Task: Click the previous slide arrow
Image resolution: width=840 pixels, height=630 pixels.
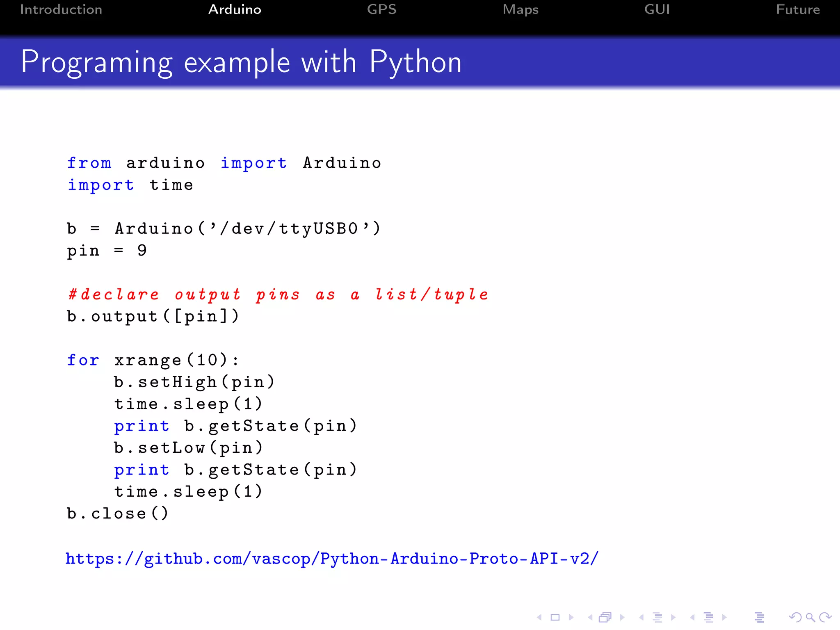Action: 539,617
